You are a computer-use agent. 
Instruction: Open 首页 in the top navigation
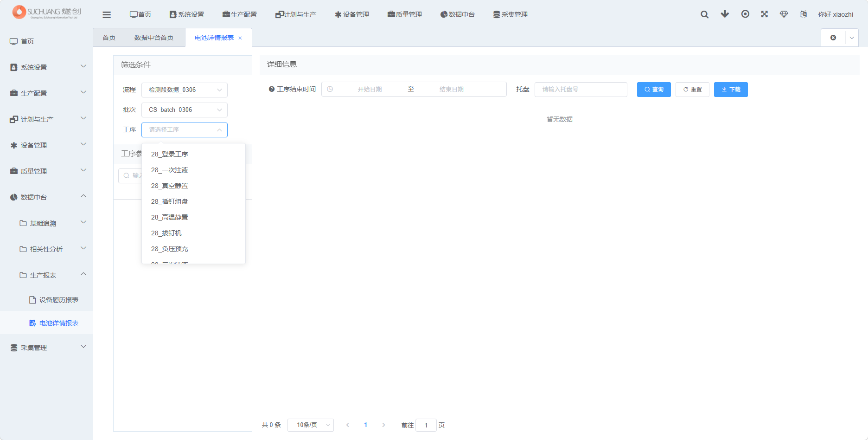tap(140, 14)
